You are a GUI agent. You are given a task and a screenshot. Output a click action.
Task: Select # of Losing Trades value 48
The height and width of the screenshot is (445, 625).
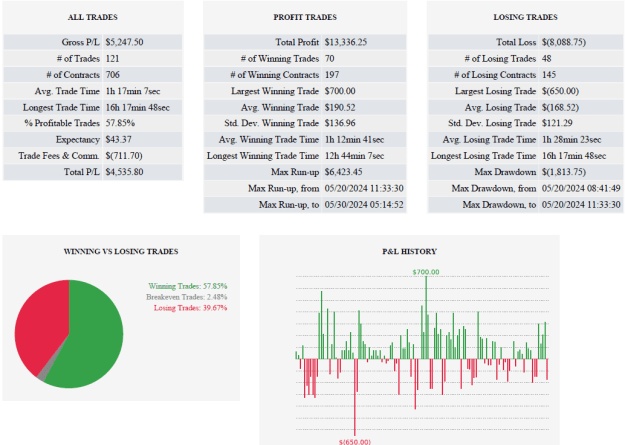(546, 59)
